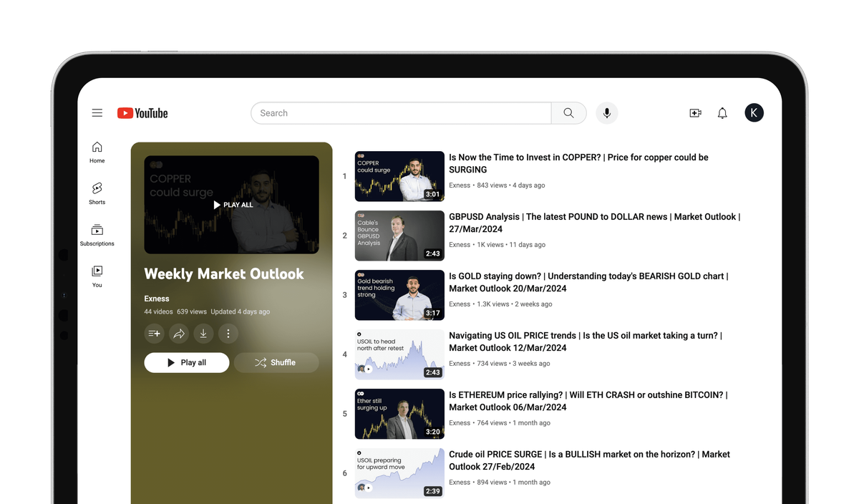Click PLAY ALL on playlist cover

tap(233, 205)
